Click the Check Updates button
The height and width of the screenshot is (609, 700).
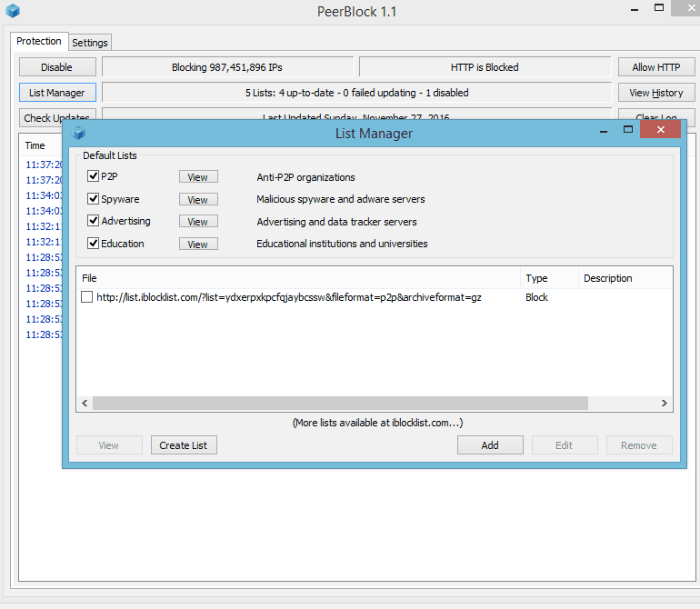point(57,117)
